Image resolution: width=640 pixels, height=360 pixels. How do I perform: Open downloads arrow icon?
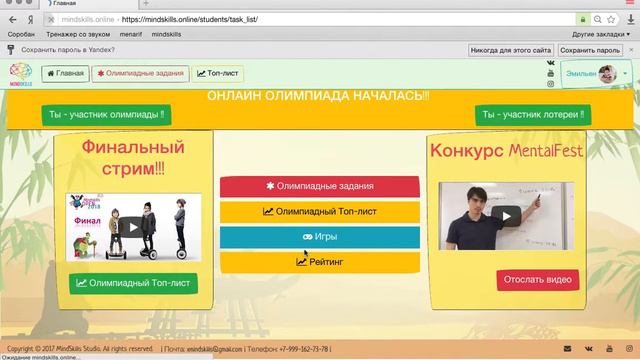[631, 19]
